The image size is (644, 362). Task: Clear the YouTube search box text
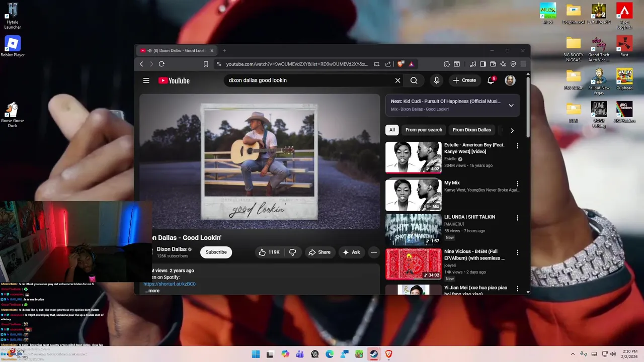click(397, 80)
